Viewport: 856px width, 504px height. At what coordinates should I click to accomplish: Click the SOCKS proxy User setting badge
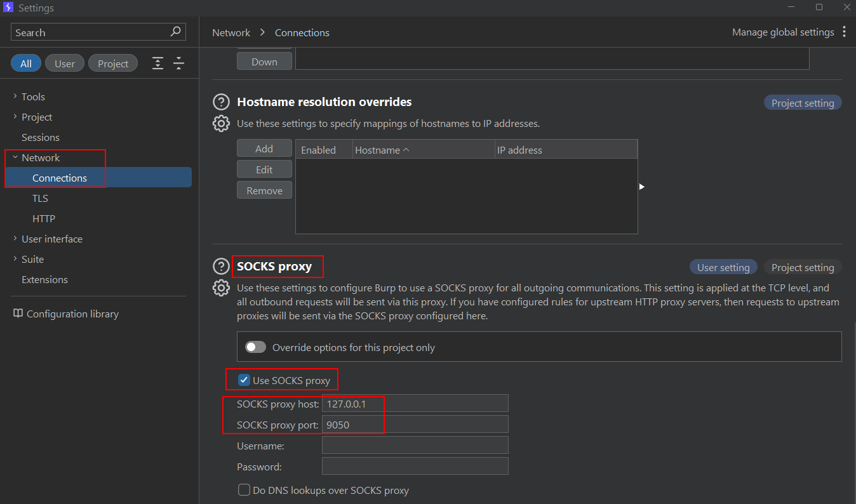pos(723,267)
